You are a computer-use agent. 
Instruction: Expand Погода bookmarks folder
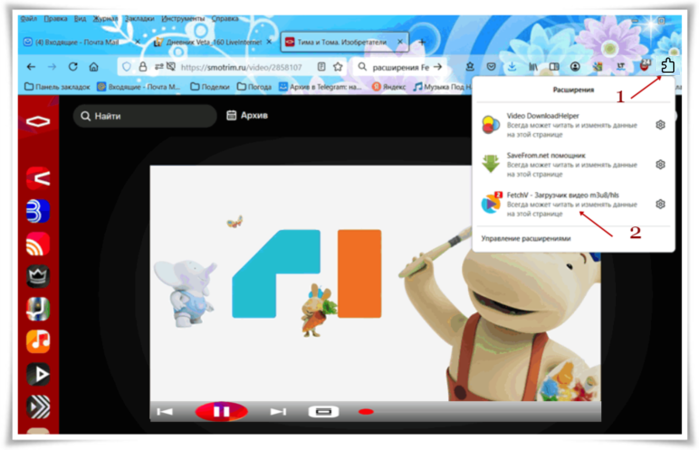(x=254, y=87)
